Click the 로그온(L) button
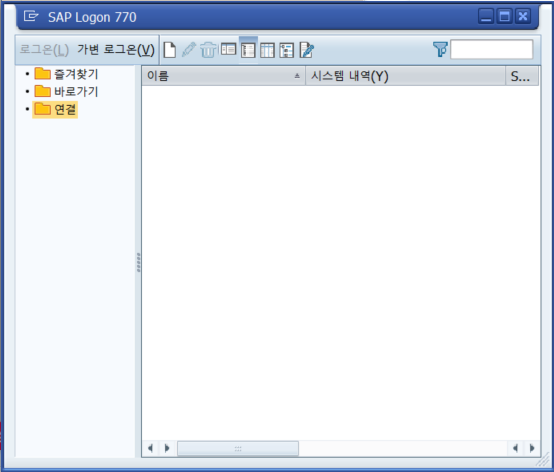The width and height of the screenshot is (554, 472). click(44, 49)
